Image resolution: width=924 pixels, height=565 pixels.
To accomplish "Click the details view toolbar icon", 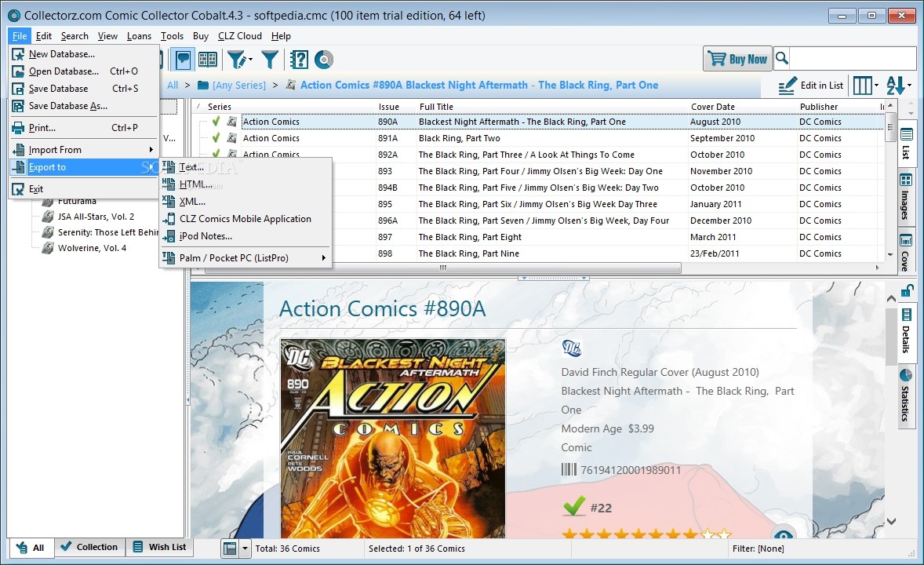I will click(184, 60).
